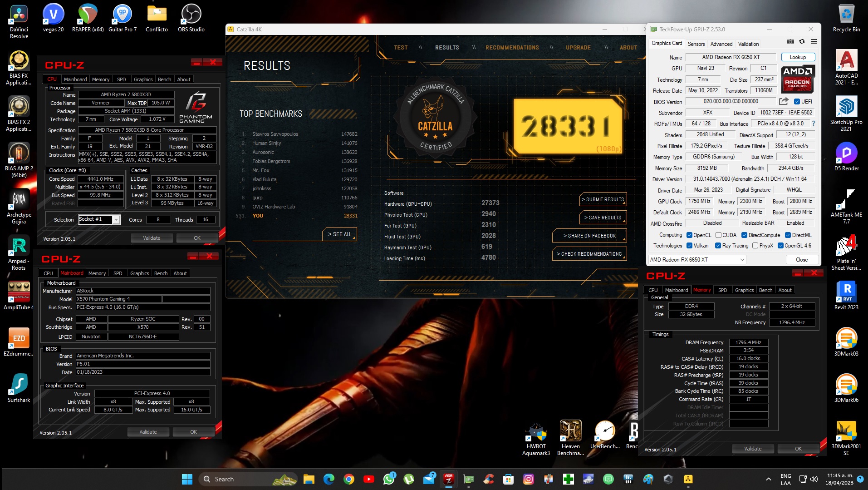868x490 pixels.
Task: Open Bench tab in top-left CPU-Z
Action: click(164, 79)
